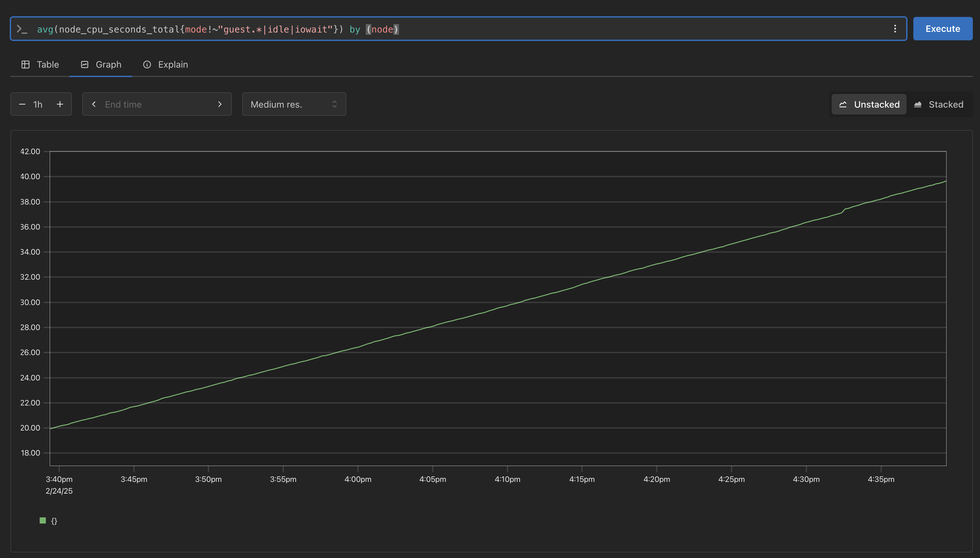
Task: Click the Explain tab info icon
Action: [147, 64]
